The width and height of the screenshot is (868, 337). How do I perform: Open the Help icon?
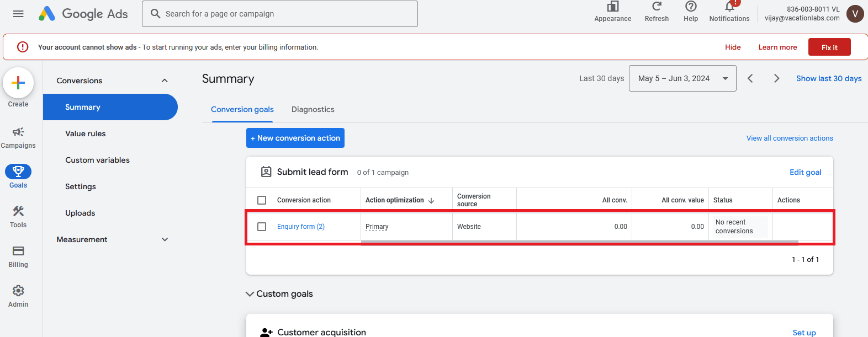tap(690, 7)
